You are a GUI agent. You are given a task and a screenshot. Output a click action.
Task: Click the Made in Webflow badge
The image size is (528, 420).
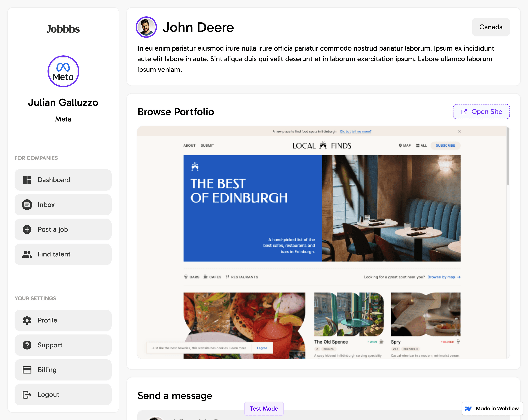point(492,408)
